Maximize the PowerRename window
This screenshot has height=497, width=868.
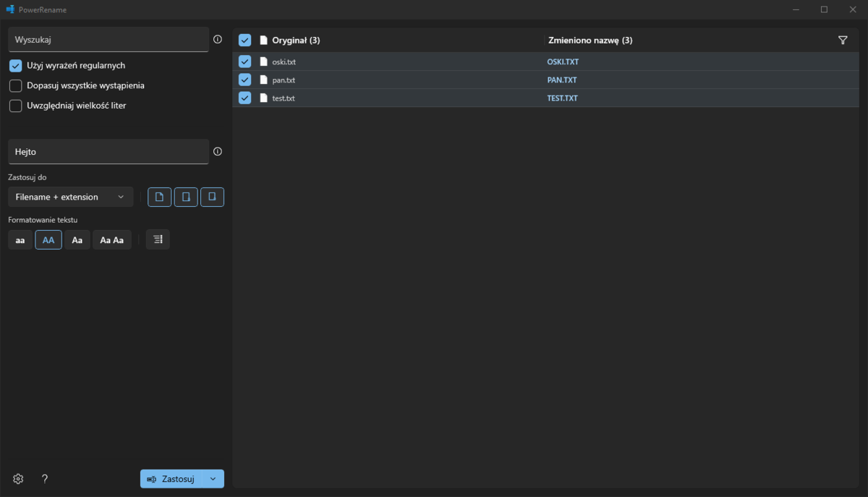824,9
